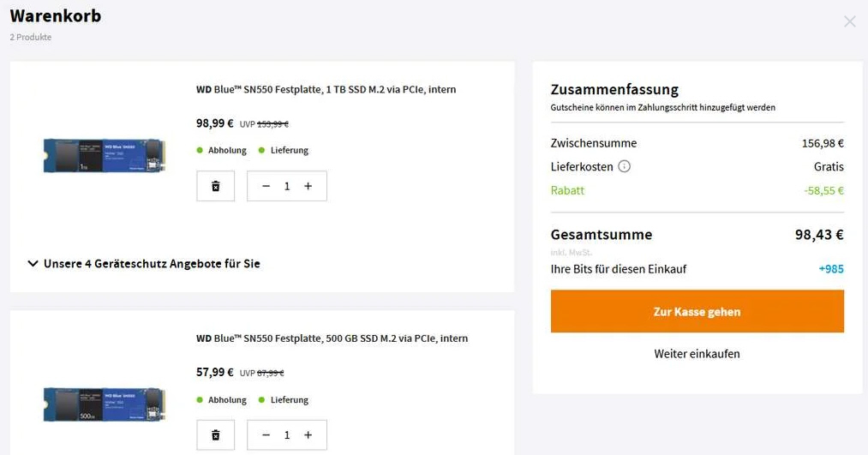Click the 1 TB quantity value field

[287, 186]
